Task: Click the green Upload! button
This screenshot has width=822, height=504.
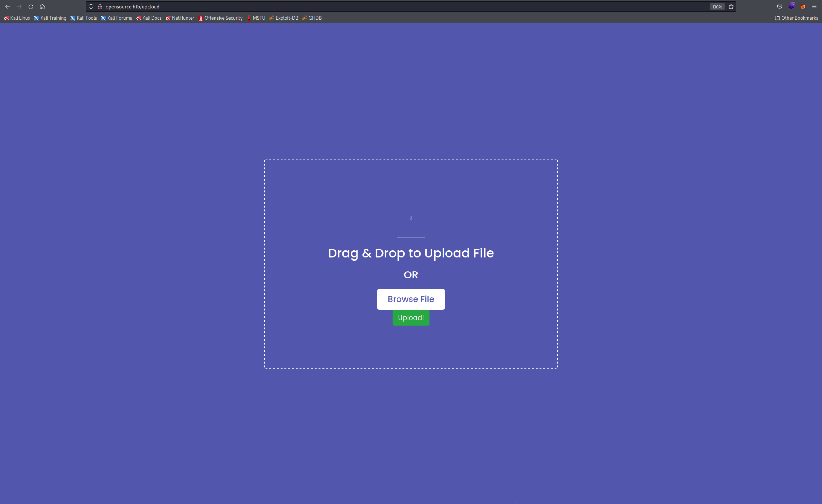Action: point(411,317)
